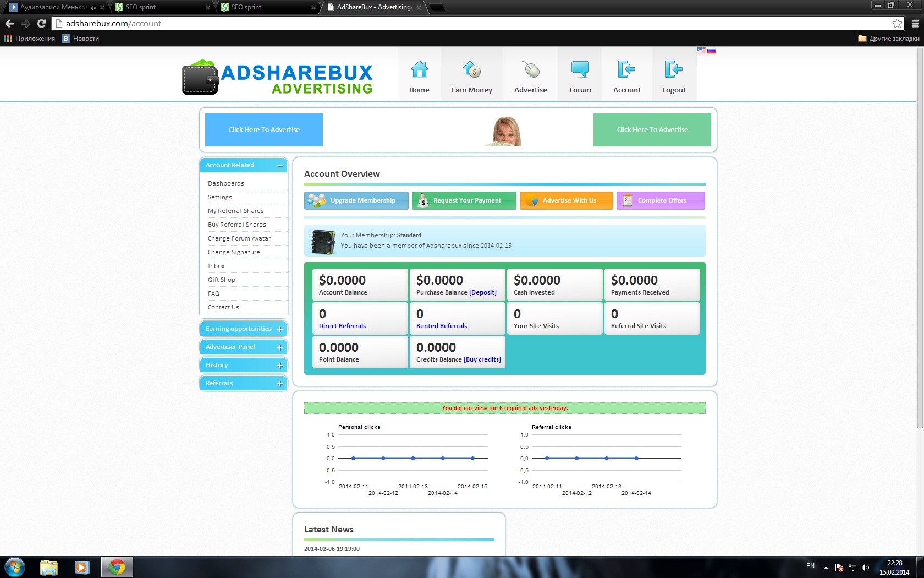The image size is (924, 578).
Task: Switch language using the US flag
Action: (702, 51)
